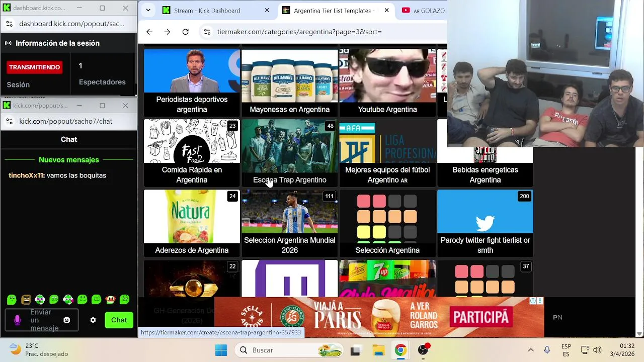Open Bebidas energeticas Argentina template

(x=485, y=168)
